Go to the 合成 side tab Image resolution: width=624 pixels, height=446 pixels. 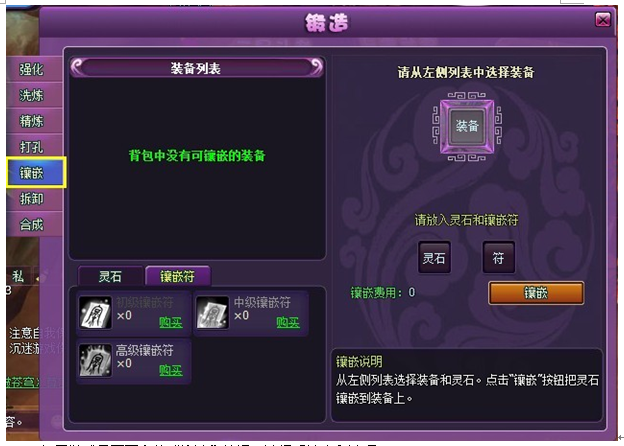(35, 225)
